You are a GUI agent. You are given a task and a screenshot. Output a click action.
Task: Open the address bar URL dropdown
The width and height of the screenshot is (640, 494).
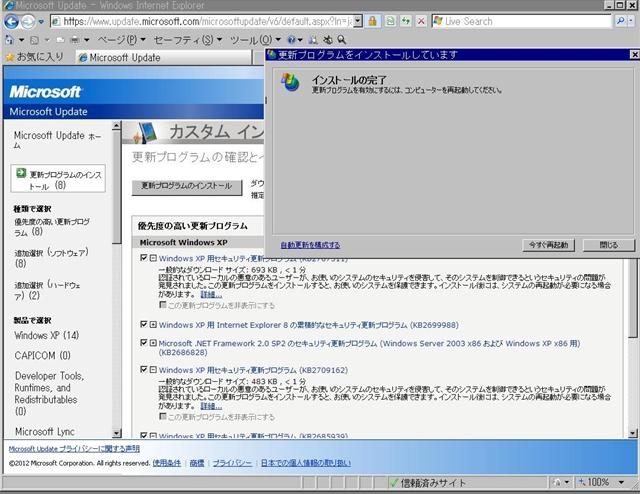point(358,21)
